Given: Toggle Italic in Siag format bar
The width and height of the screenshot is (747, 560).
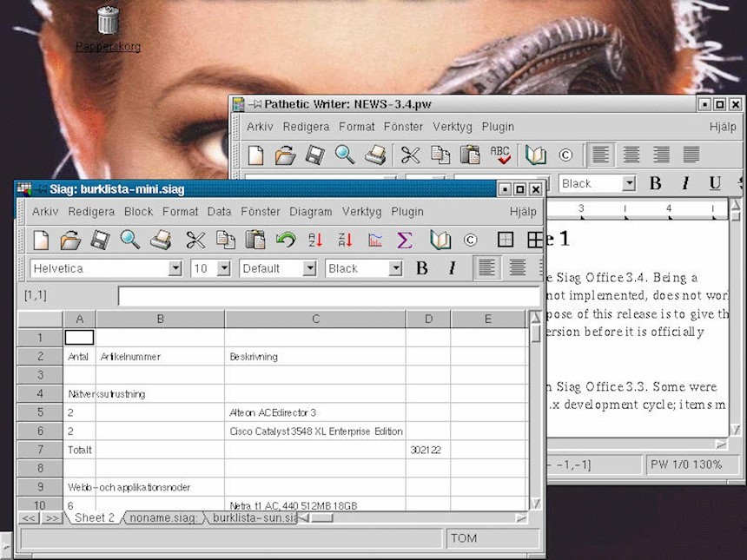Looking at the screenshot, I should (x=452, y=268).
